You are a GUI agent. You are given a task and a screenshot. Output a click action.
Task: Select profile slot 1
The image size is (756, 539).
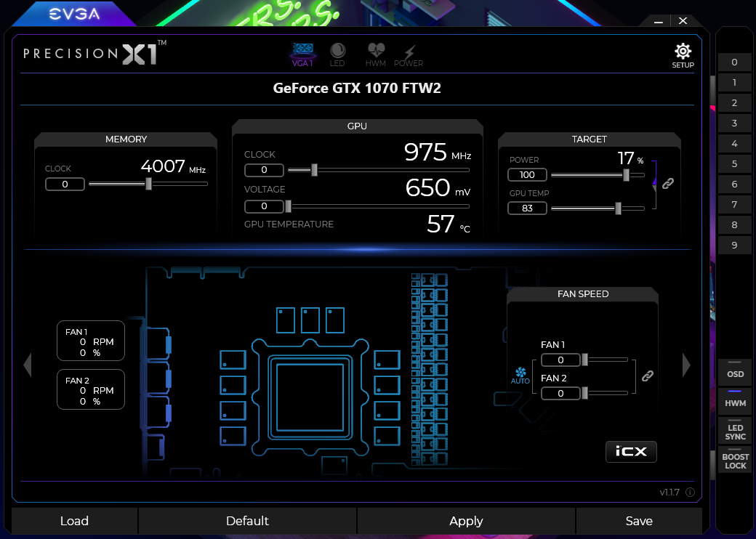pyautogui.click(x=734, y=82)
